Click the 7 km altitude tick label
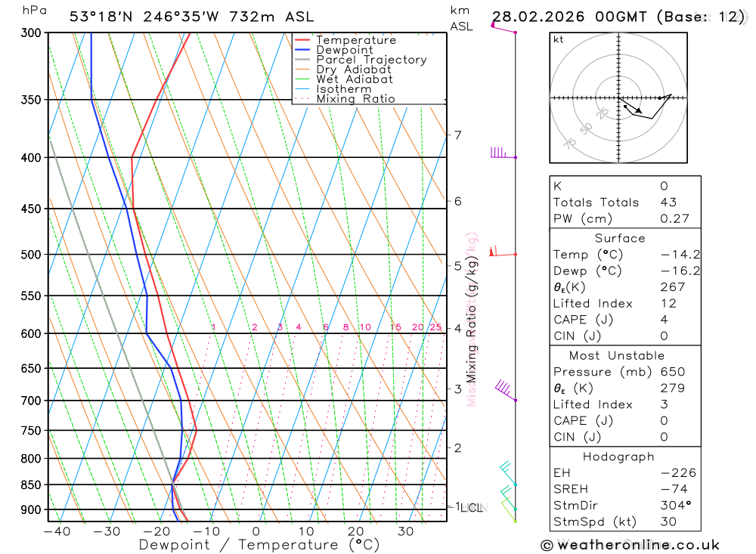This screenshot has width=756, height=554. point(457,135)
